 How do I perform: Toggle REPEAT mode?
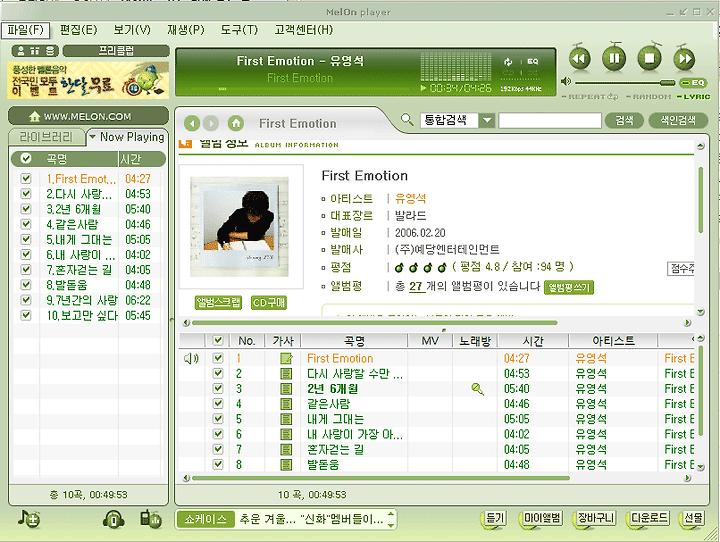591,96
